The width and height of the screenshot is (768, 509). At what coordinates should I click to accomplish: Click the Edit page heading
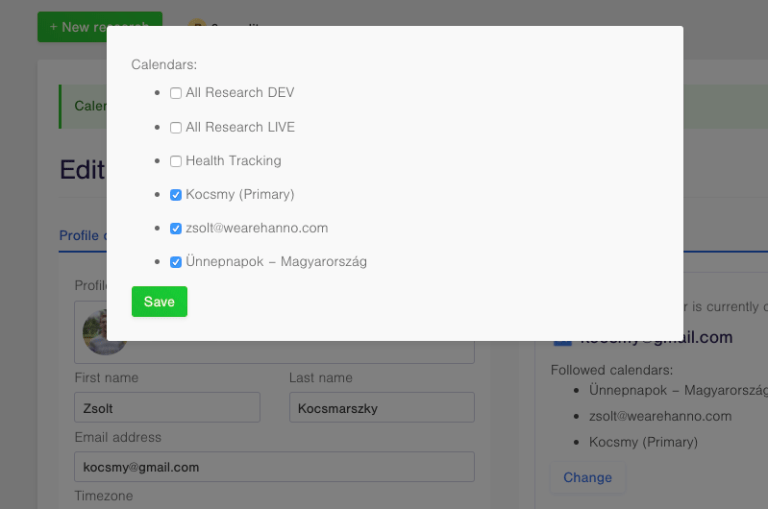82,169
